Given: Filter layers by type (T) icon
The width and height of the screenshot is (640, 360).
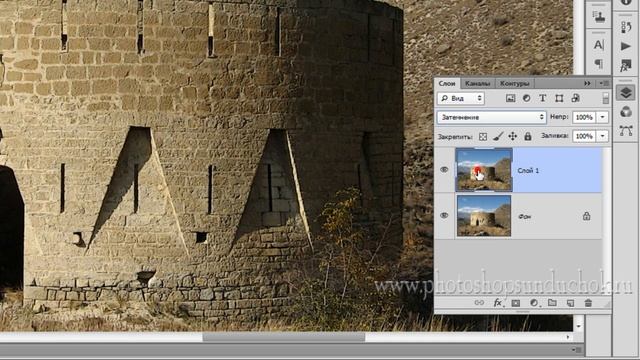Looking at the screenshot, I should [542, 98].
